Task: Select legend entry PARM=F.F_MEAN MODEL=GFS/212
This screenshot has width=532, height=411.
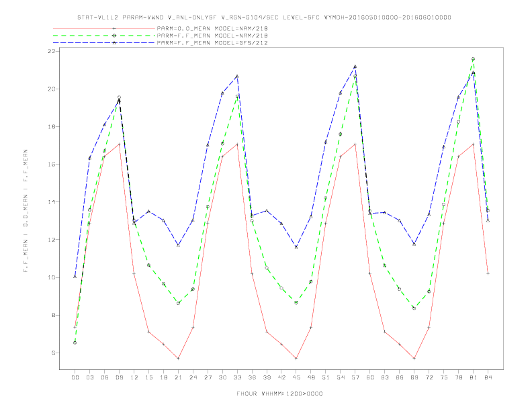Action: click(x=212, y=43)
